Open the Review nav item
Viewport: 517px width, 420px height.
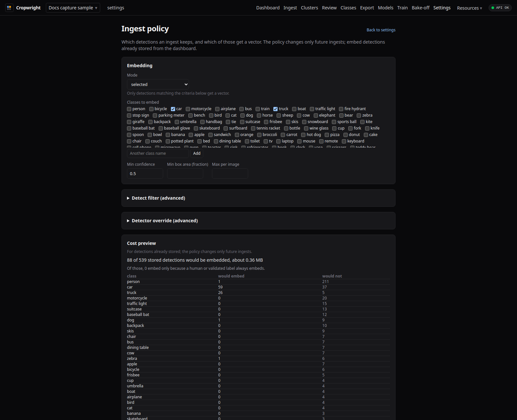click(329, 8)
